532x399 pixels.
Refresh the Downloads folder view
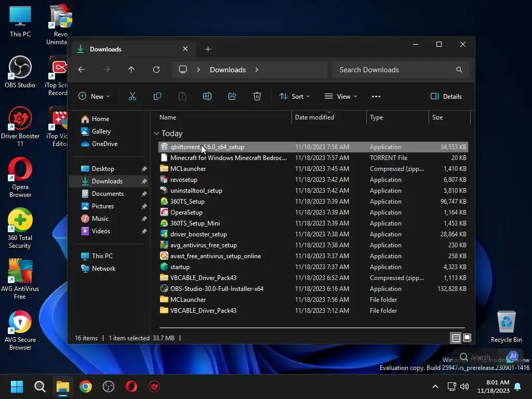156,70
